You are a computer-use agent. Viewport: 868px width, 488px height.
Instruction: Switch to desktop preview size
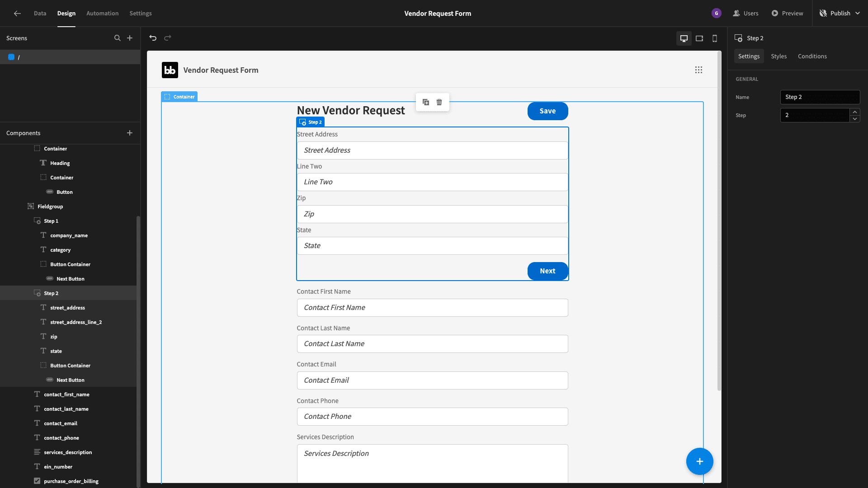tap(684, 38)
